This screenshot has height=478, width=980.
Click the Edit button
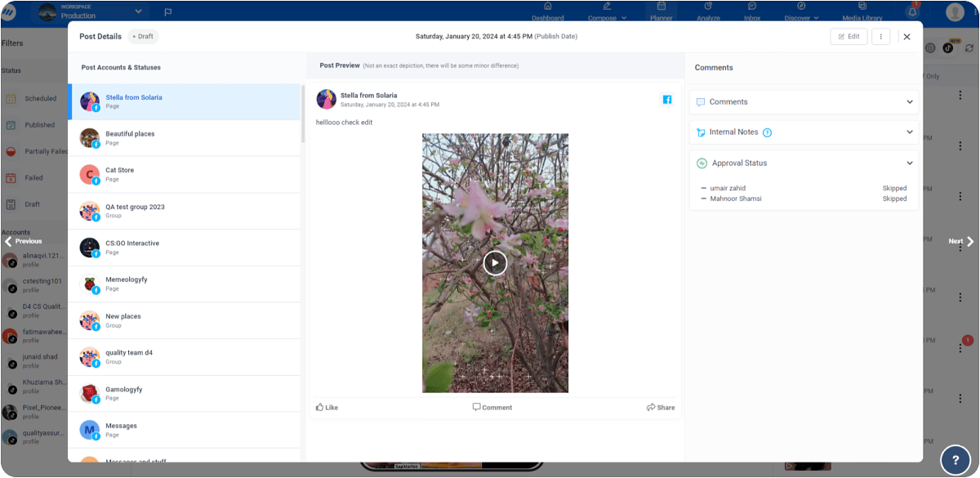[x=849, y=37]
